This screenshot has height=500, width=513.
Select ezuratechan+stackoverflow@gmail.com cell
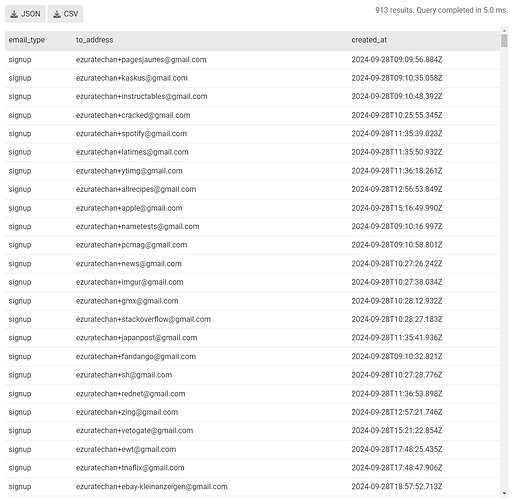(143, 319)
